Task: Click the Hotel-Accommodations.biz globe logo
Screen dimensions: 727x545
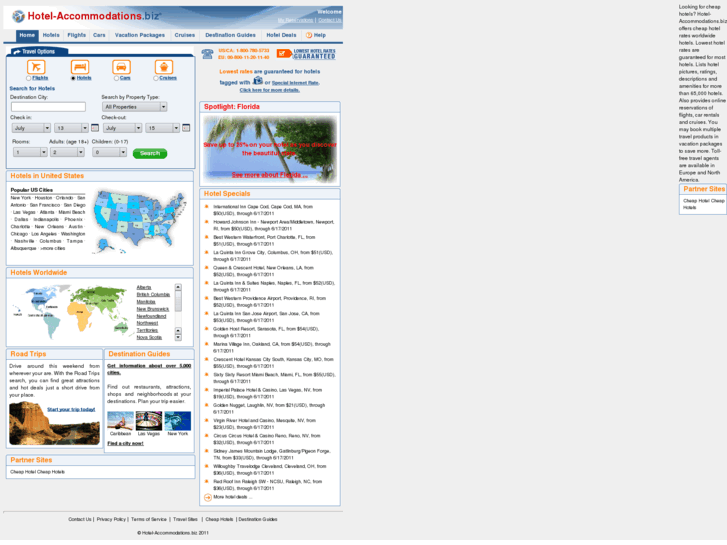Action: pos(19,16)
